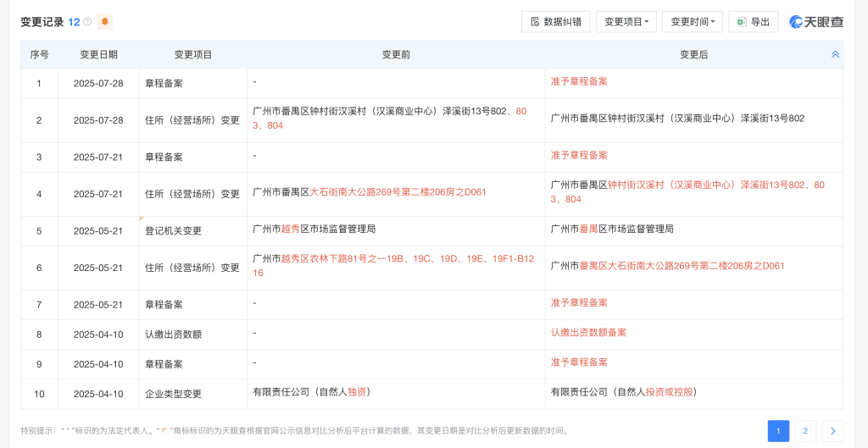Collapse table using double chevron in header

835,54
